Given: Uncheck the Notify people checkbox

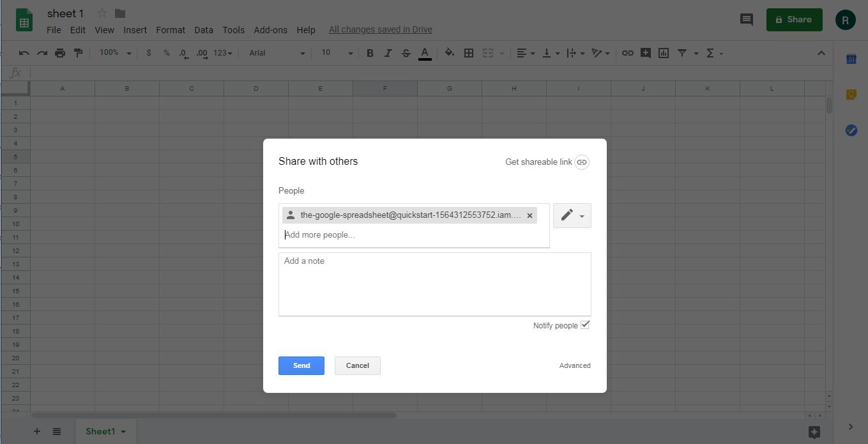Looking at the screenshot, I should [x=585, y=325].
